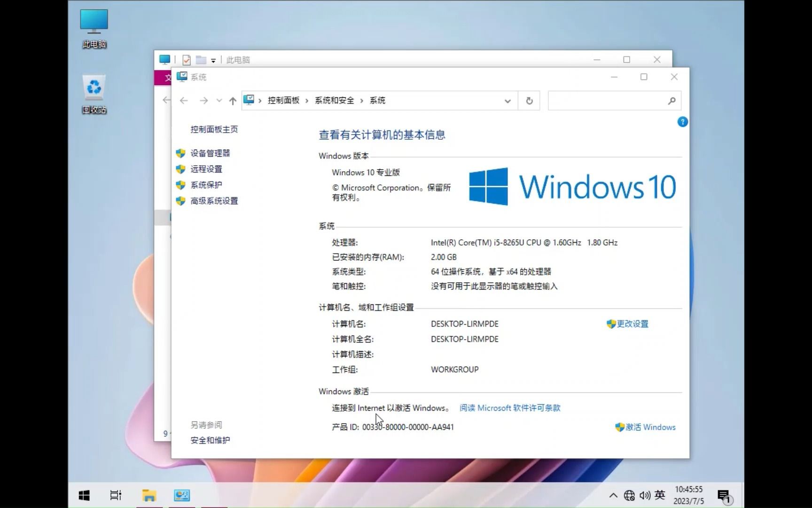Viewport: 812px width, 508px height.
Task: Click the search magnifier icon
Action: pos(672,101)
